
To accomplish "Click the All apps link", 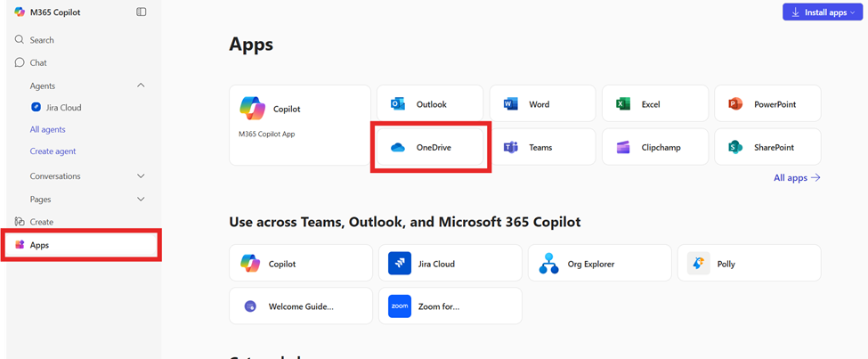I will tap(796, 178).
